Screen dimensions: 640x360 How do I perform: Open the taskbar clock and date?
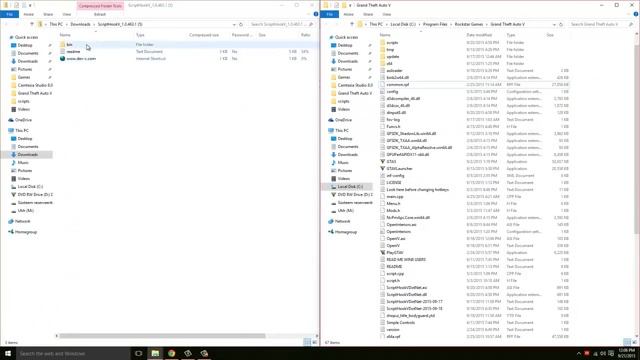pyautogui.click(x=626, y=353)
